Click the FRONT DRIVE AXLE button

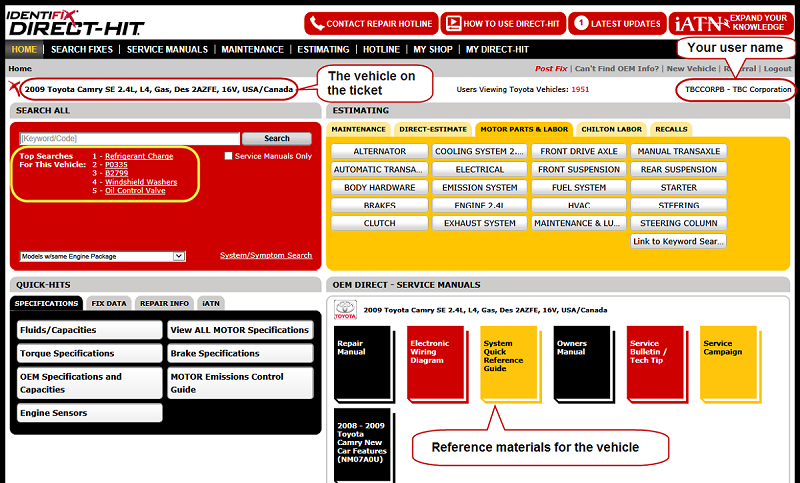(579, 151)
